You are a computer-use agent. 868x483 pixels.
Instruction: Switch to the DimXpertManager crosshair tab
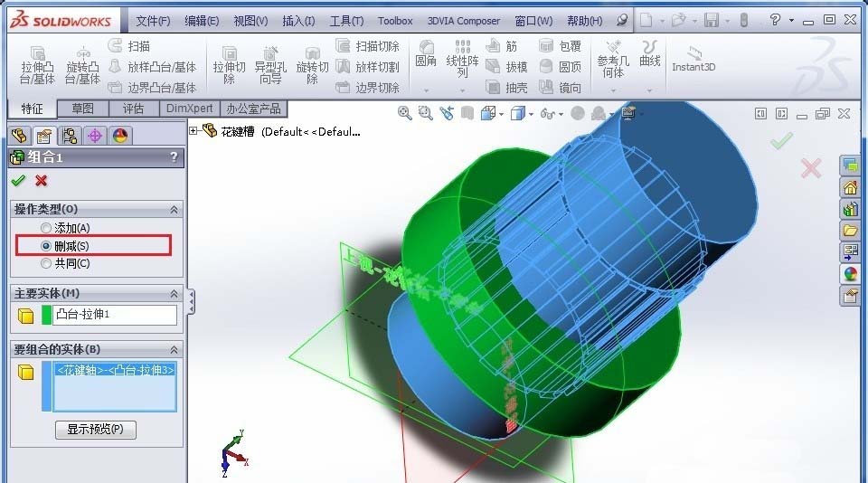click(95, 136)
